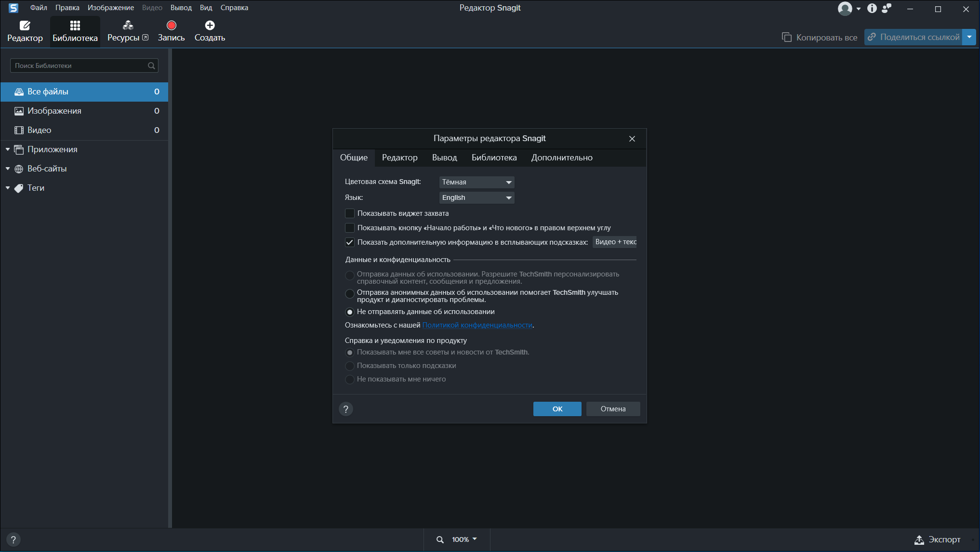Image resolution: width=980 pixels, height=552 pixels.
Task: Switch to the Дополнительно tab
Action: pos(562,158)
